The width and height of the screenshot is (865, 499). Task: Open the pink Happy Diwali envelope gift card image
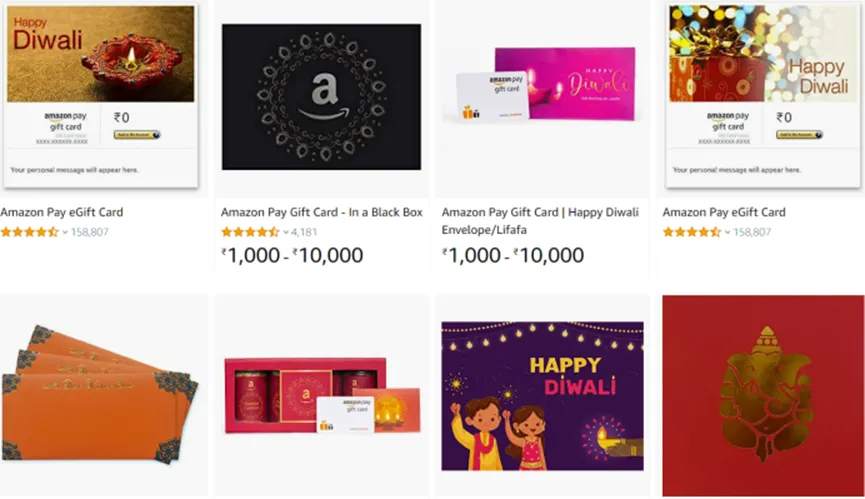(x=541, y=84)
